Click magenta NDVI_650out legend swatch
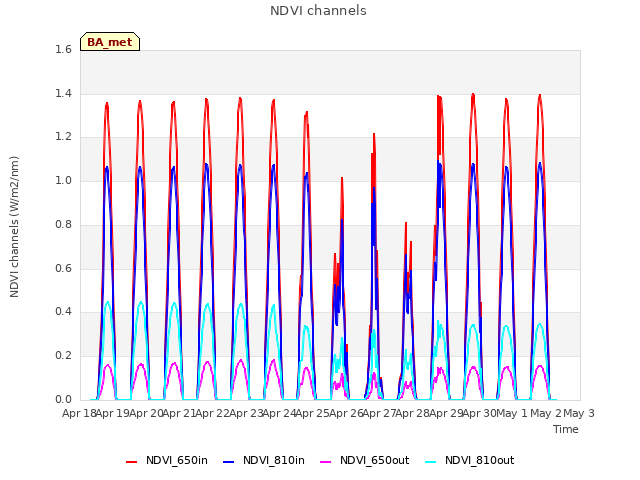This screenshot has height=480, width=640. (326, 461)
